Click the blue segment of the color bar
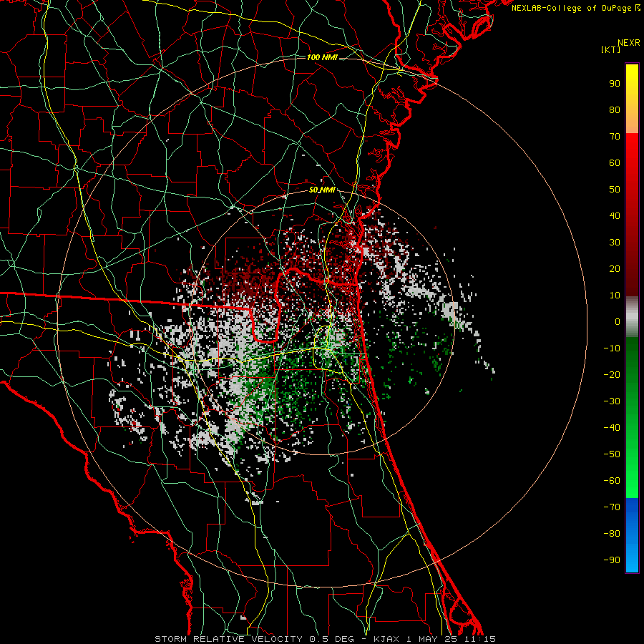Image resolution: width=644 pixels, height=644 pixels. 632,535
